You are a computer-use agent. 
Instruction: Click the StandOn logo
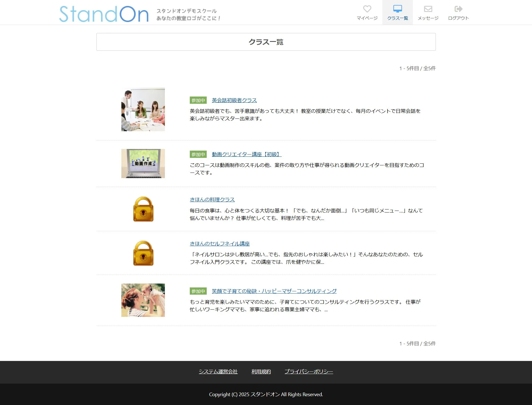tap(104, 14)
